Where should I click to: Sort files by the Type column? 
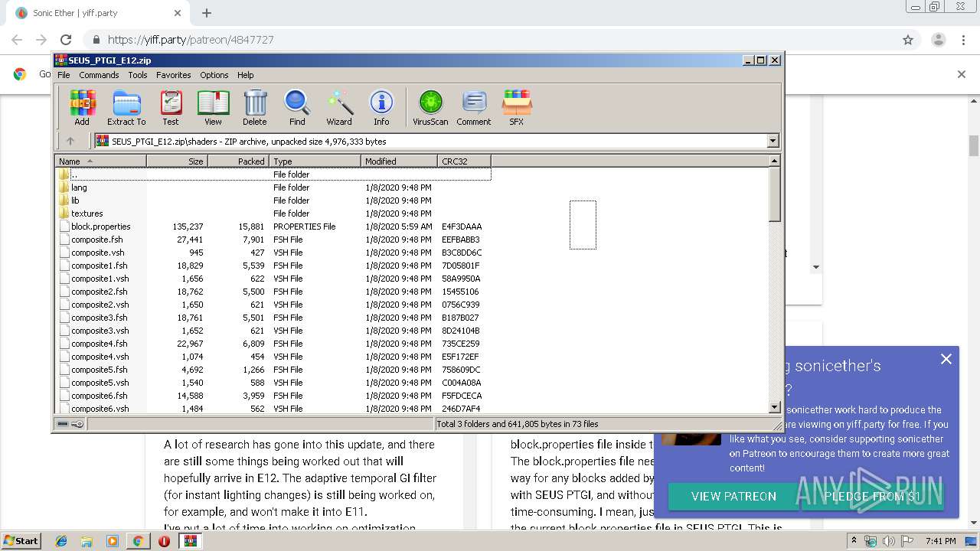click(315, 161)
